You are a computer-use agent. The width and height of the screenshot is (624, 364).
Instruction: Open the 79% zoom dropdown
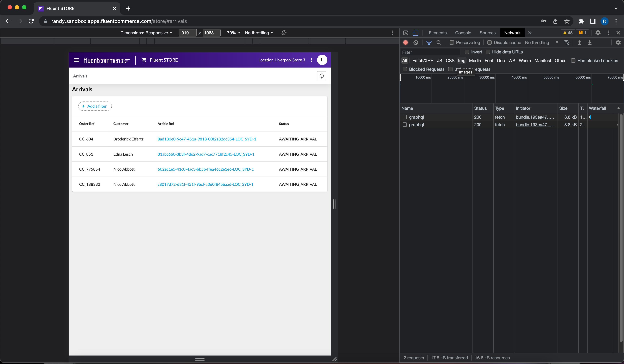tap(233, 33)
